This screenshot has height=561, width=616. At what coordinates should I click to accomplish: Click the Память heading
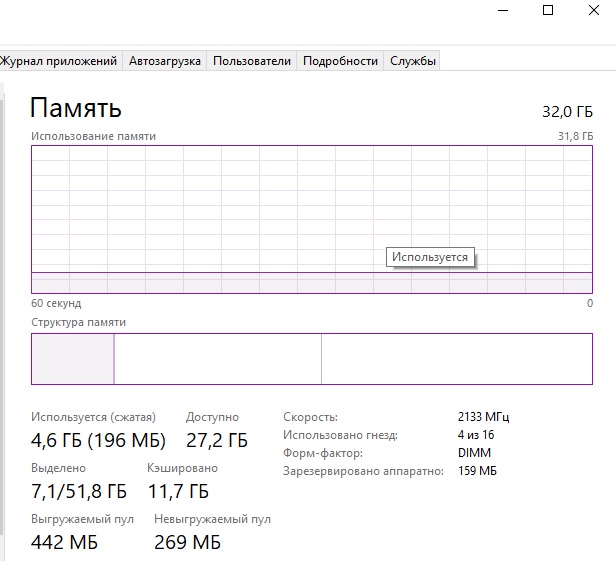[76, 108]
